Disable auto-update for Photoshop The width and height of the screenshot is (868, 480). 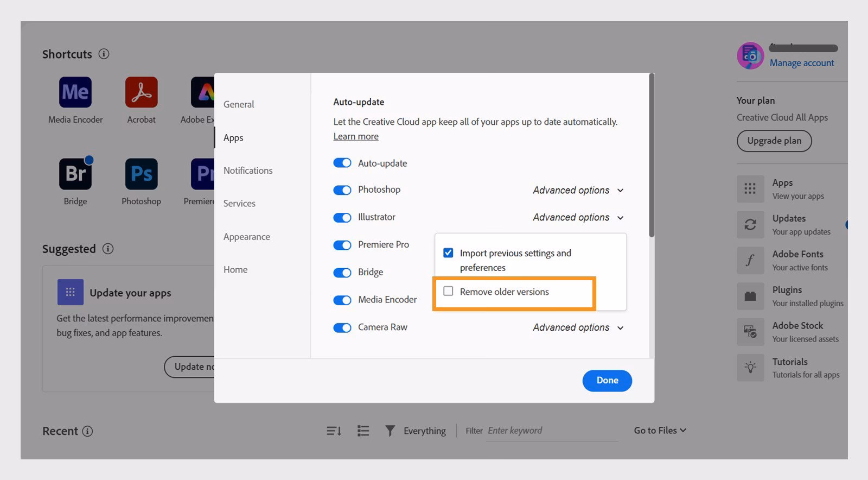click(x=342, y=190)
